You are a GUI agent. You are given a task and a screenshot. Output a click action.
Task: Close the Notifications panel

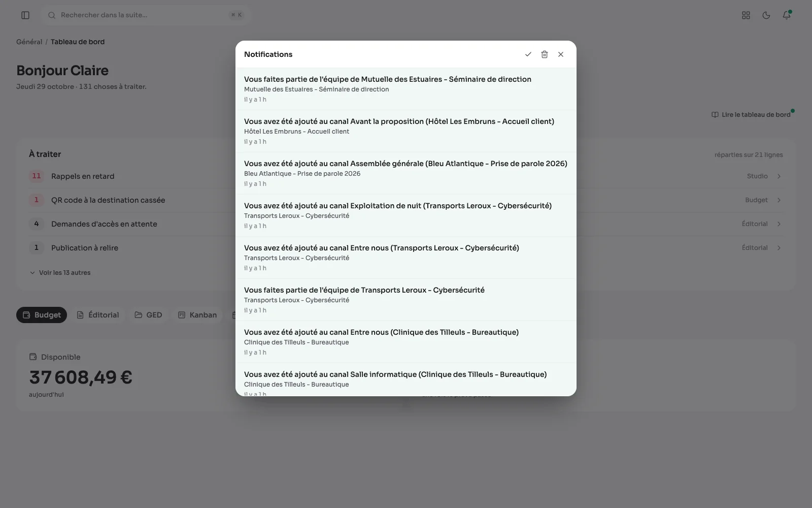[x=561, y=54]
